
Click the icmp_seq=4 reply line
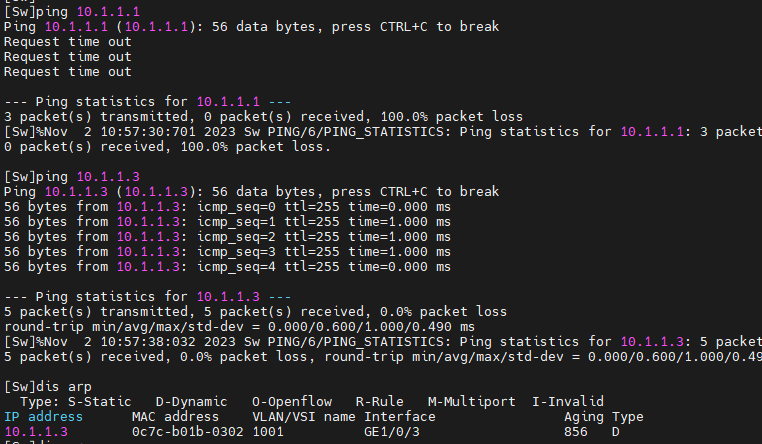click(227, 266)
